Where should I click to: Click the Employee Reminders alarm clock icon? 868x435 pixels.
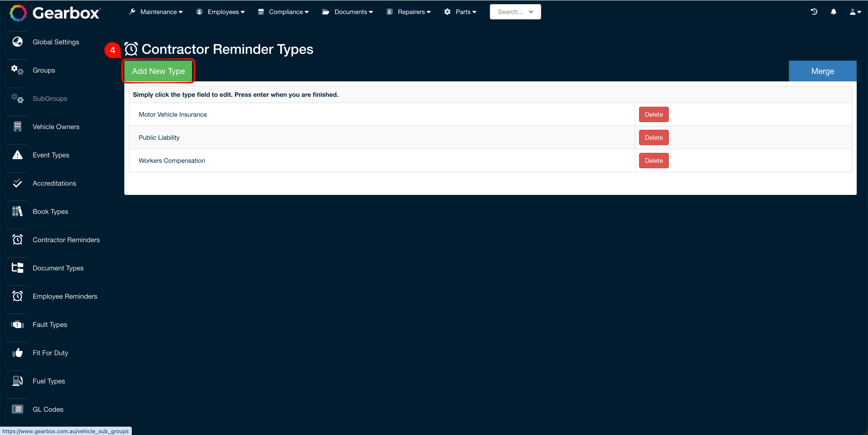pos(18,296)
